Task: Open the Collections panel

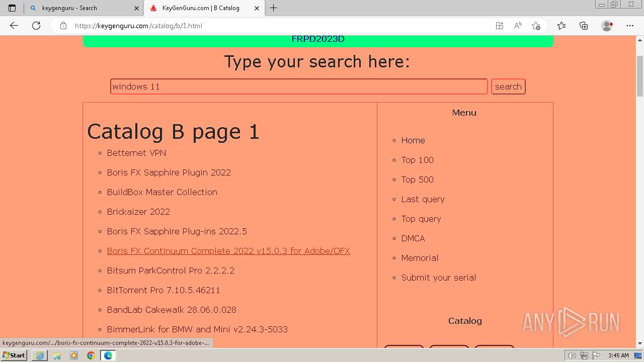Action: (x=584, y=26)
